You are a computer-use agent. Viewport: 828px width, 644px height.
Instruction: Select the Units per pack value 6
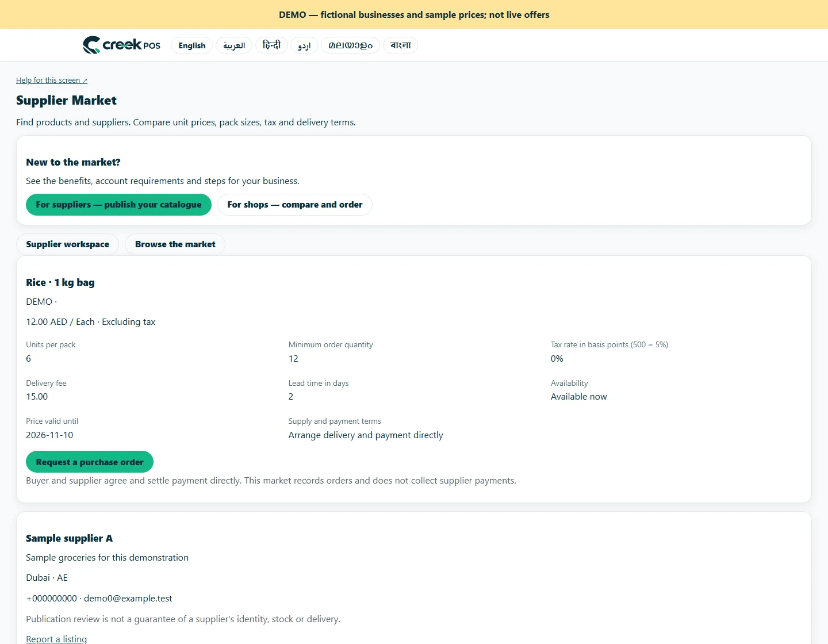coord(29,359)
